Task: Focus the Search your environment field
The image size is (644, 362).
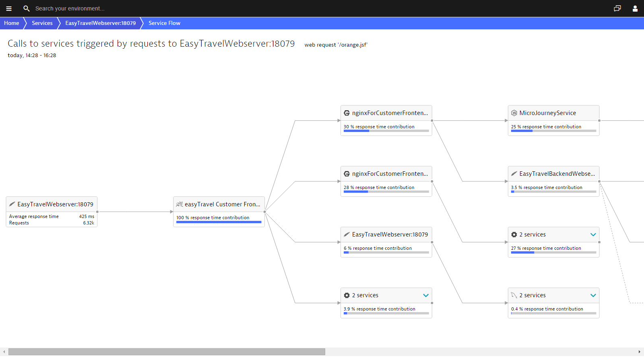Action: 70,8
